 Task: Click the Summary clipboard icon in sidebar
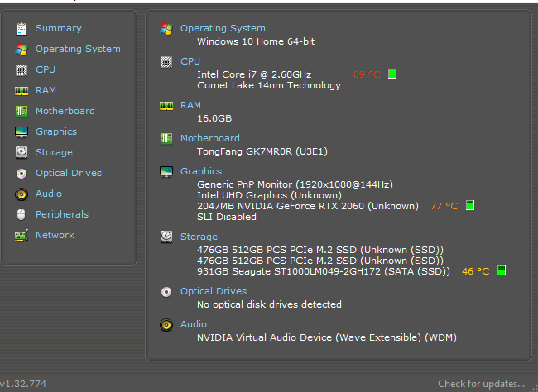tap(22, 28)
